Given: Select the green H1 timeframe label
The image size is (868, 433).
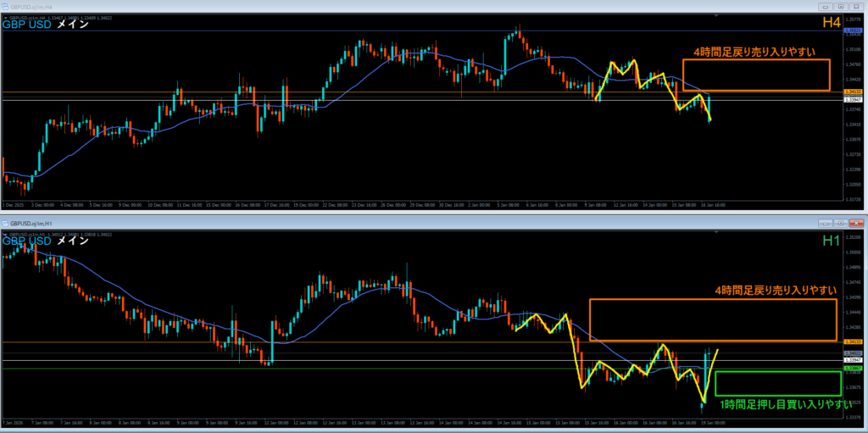Looking at the screenshot, I should 831,241.
